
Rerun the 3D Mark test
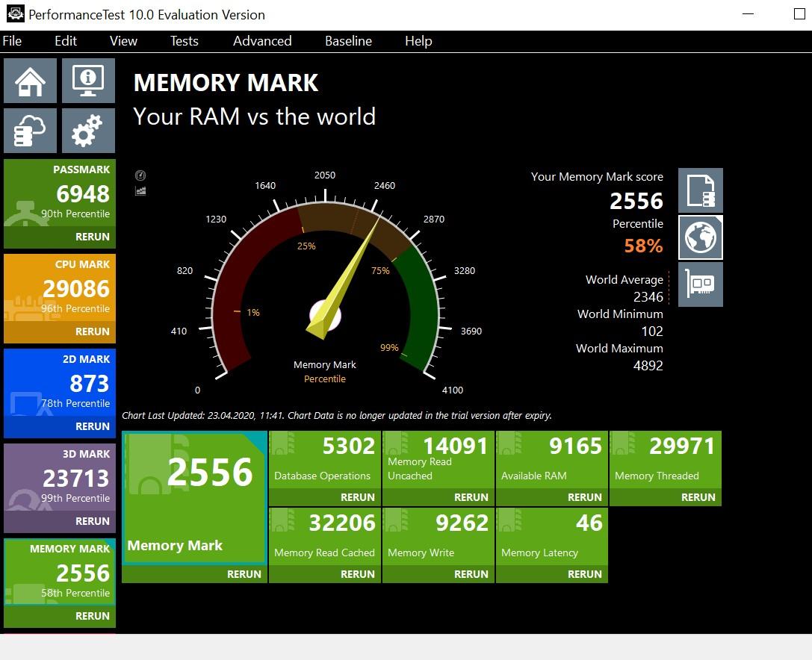pyautogui.click(x=92, y=520)
